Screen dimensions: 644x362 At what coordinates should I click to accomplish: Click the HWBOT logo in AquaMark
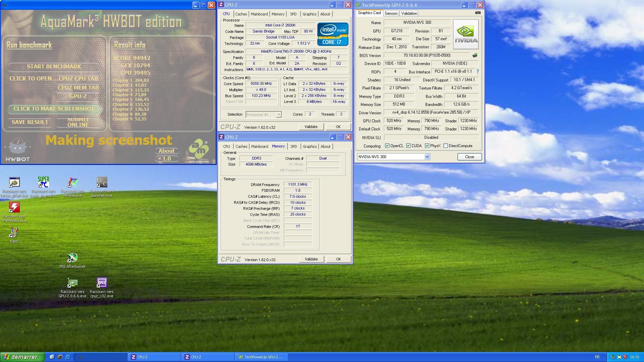pyautogui.click(x=18, y=149)
